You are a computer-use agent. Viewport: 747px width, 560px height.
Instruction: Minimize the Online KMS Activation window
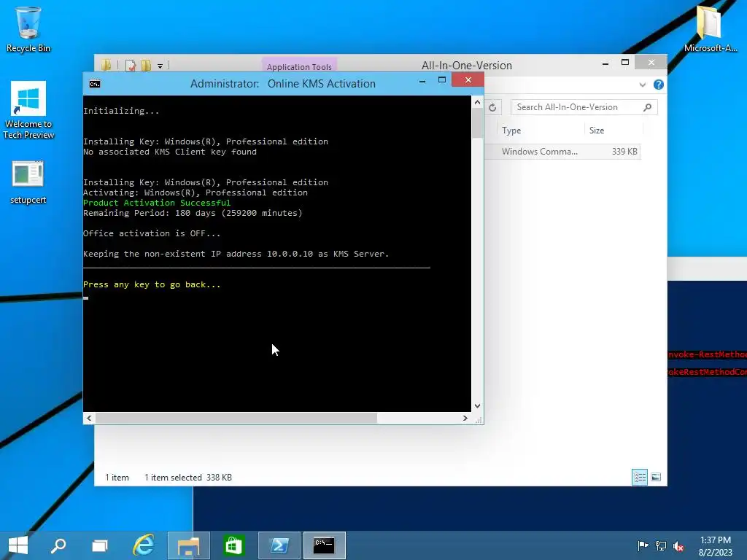422,82
